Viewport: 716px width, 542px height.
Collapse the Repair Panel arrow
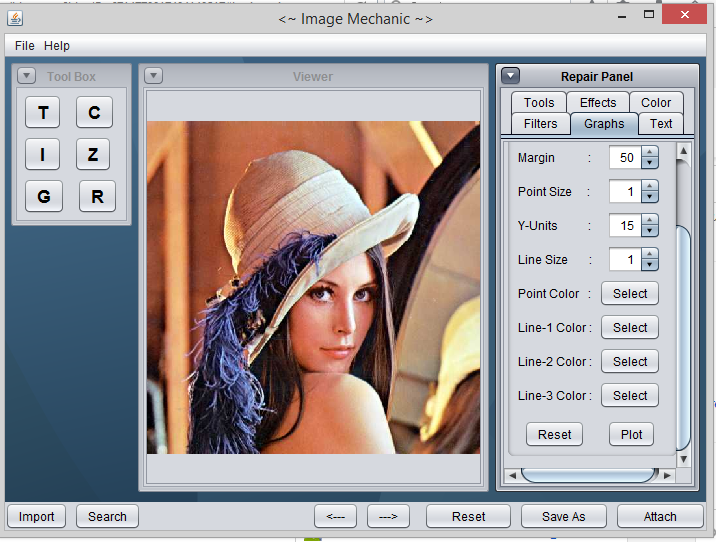click(x=511, y=76)
